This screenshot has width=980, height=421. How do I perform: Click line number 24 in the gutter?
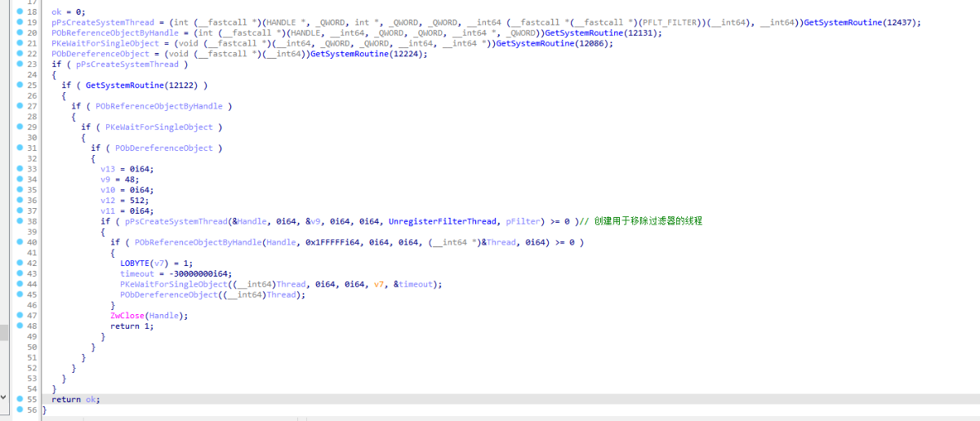(32, 74)
